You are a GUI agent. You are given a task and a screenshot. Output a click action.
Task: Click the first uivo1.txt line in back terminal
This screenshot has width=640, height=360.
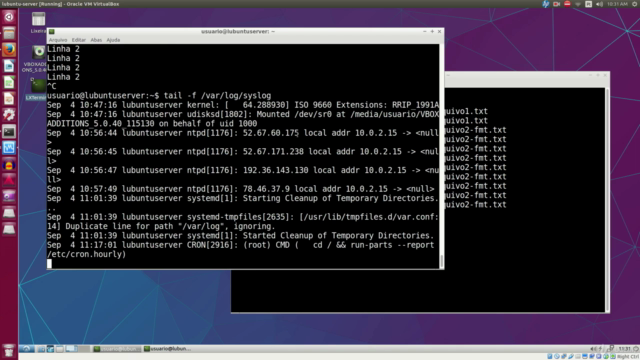click(x=466, y=111)
